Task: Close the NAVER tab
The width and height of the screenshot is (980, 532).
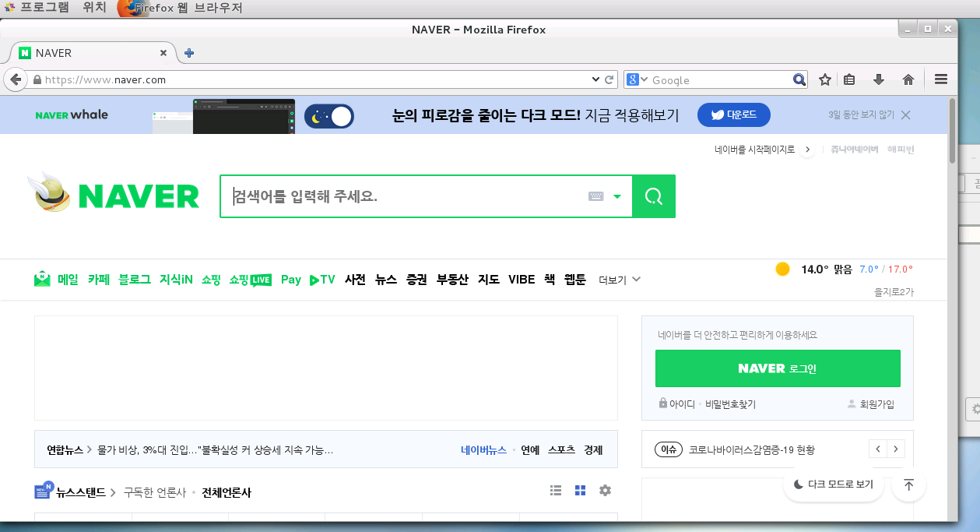Action: (163, 53)
